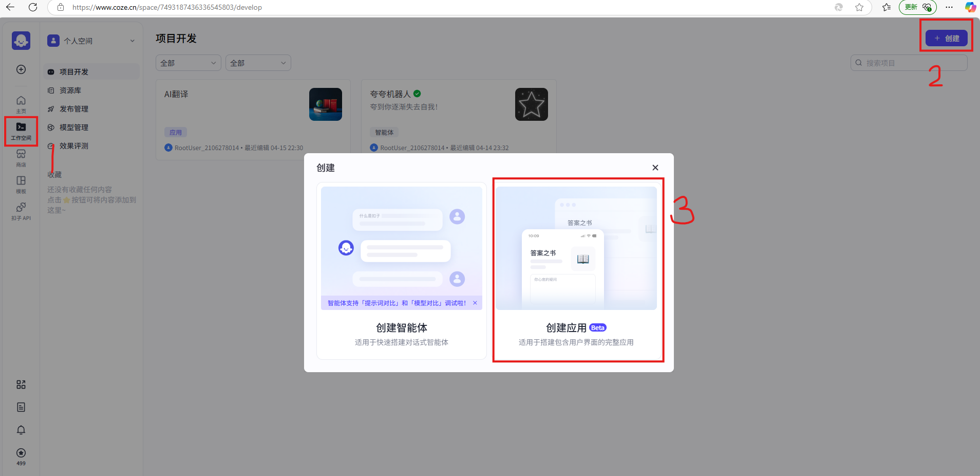
Task: Select 项目开发 in the side menu
Action: (91, 71)
